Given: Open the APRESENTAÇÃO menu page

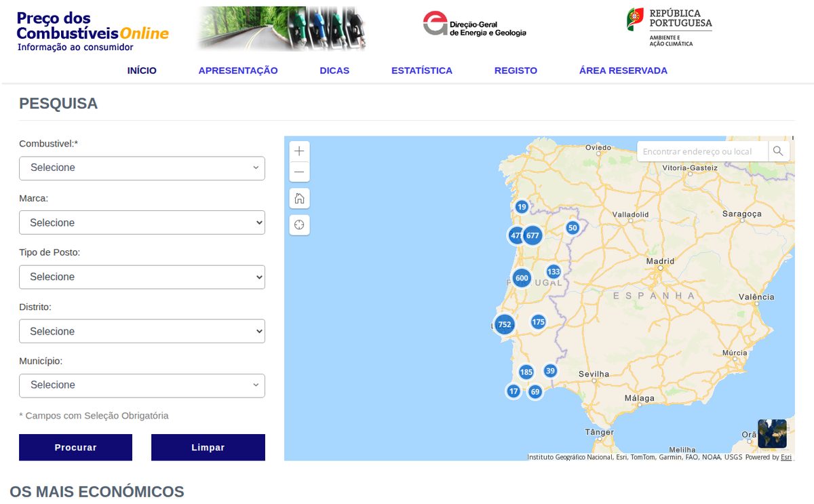Looking at the screenshot, I should pos(238,71).
